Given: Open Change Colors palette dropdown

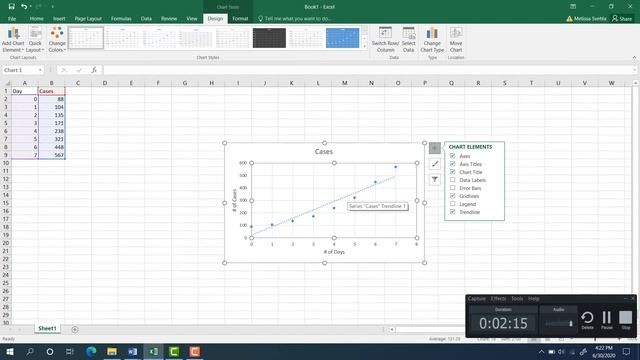Looking at the screenshot, I should point(57,40).
